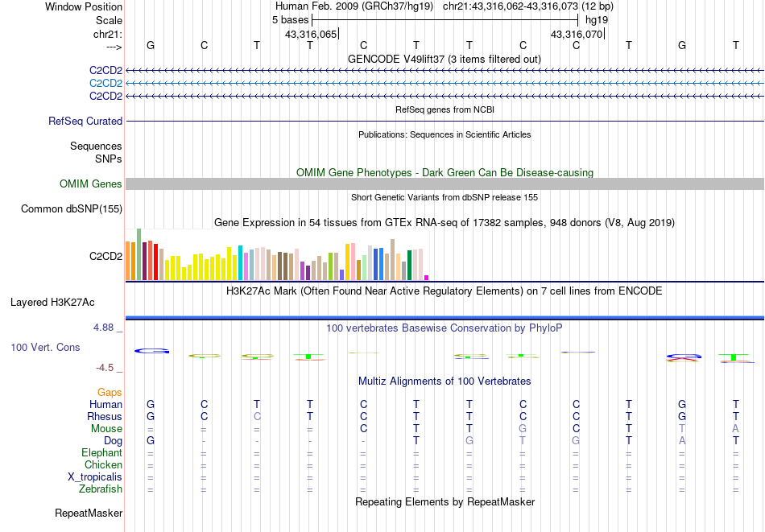Click the RefSeq Curated intron line
The width and height of the screenshot is (765, 532).
445,121
